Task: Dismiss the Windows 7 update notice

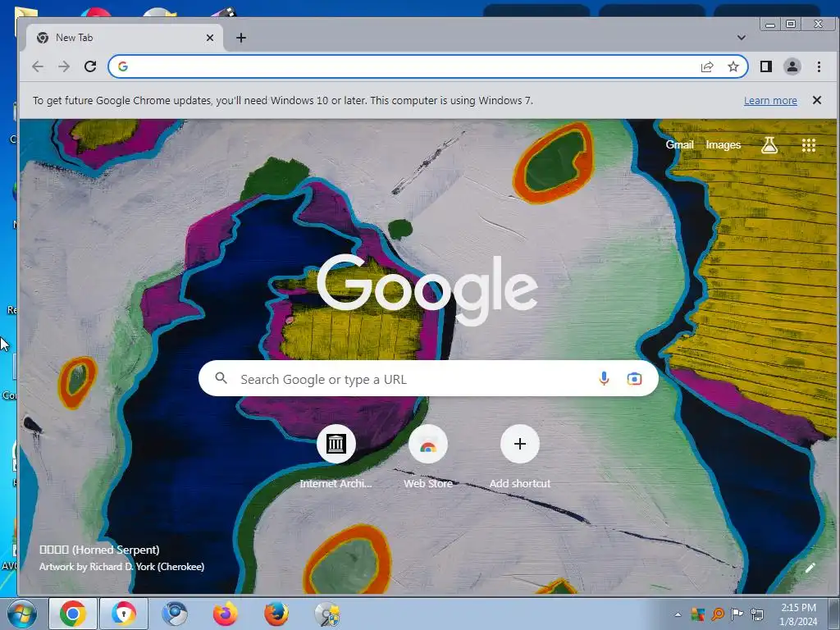Action: [817, 100]
